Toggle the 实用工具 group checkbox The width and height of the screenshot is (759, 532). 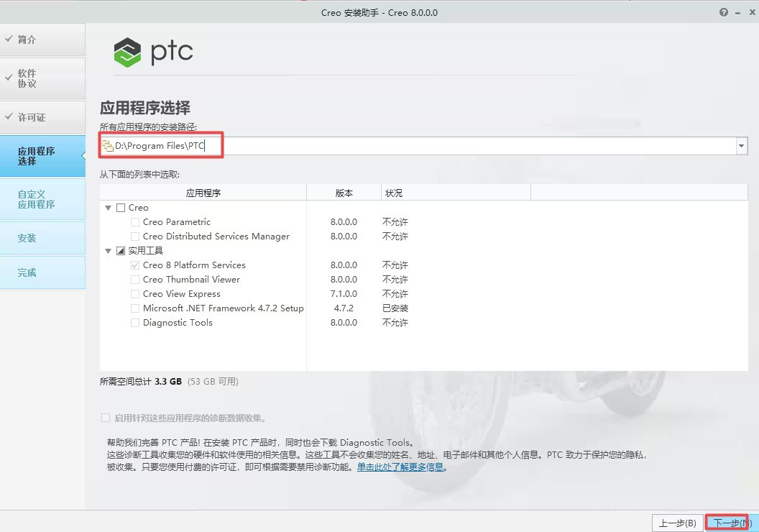pyautogui.click(x=119, y=250)
